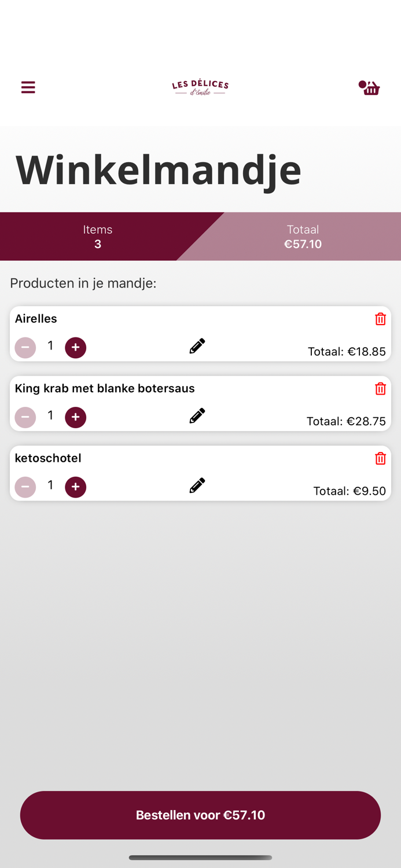Delete ketoschotel with trash icon
The height and width of the screenshot is (868, 401).
click(x=380, y=458)
